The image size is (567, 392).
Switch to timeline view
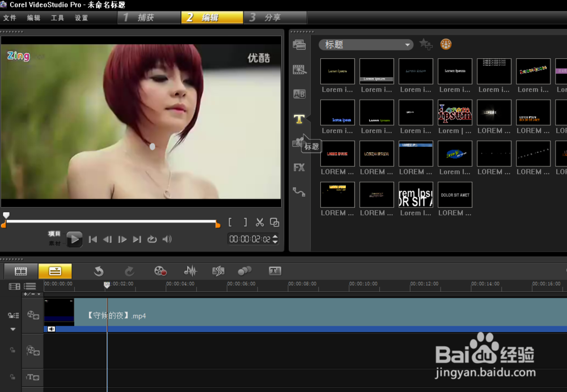click(x=55, y=271)
